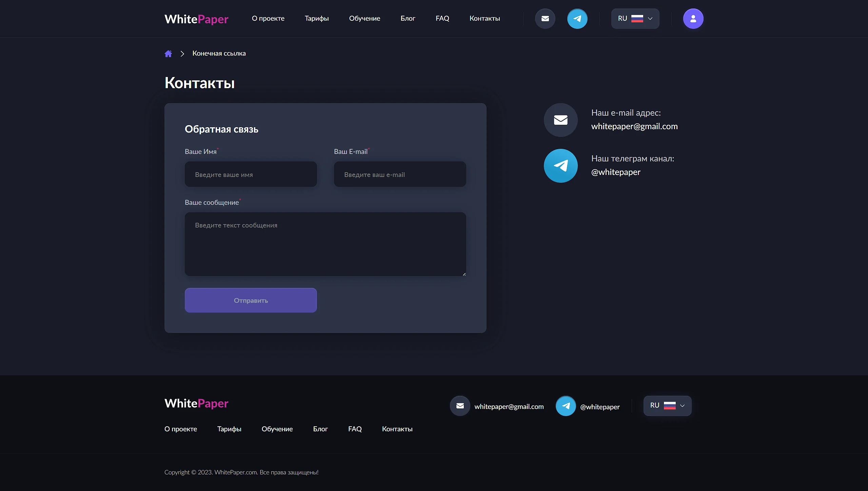868x491 pixels.
Task: Click the copyright text 'Copyright © 2023. WhitePaper.com'
Action: pos(211,472)
